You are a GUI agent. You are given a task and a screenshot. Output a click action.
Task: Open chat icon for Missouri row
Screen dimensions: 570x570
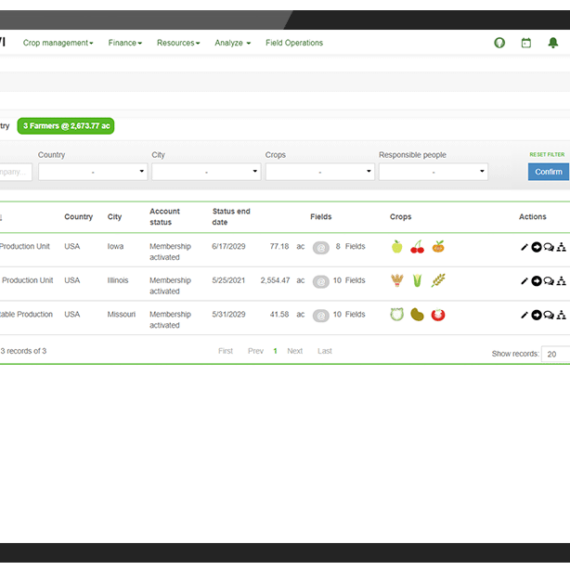click(549, 315)
